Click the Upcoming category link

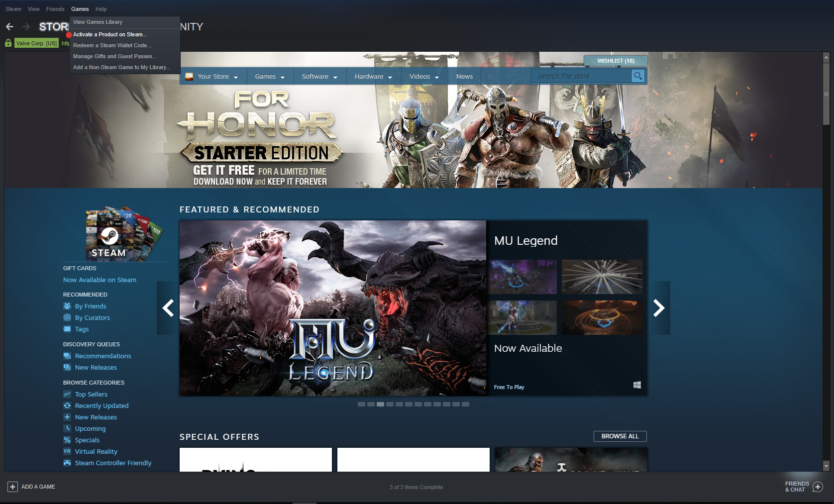(90, 428)
